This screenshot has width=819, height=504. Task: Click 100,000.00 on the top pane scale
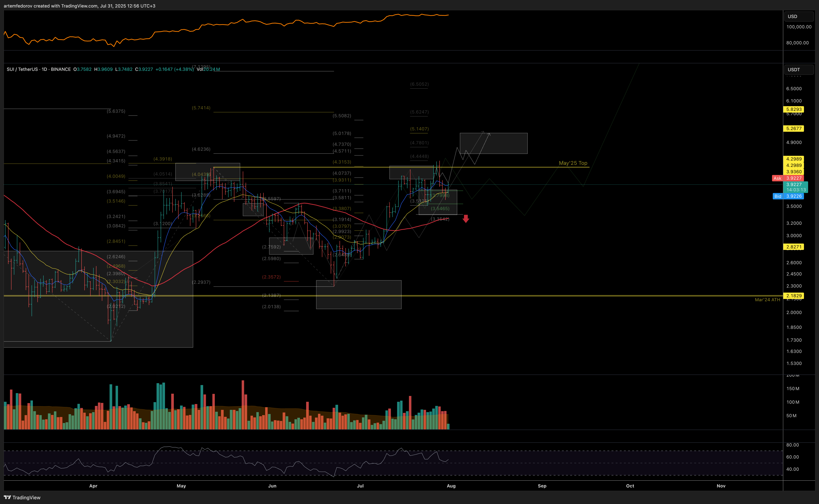799,27
